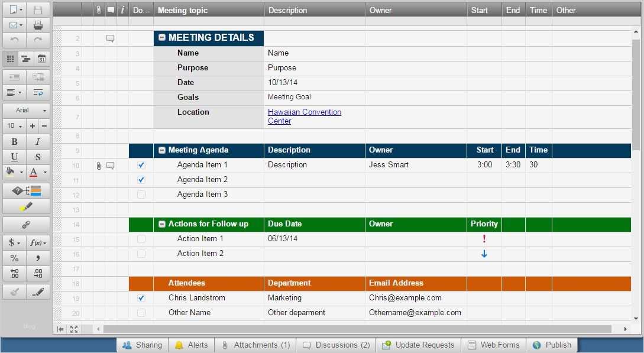This screenshot has width=644, height=353.
Task: Open comment icon on Agenda Item 1 row
Action: pos(111,166)
